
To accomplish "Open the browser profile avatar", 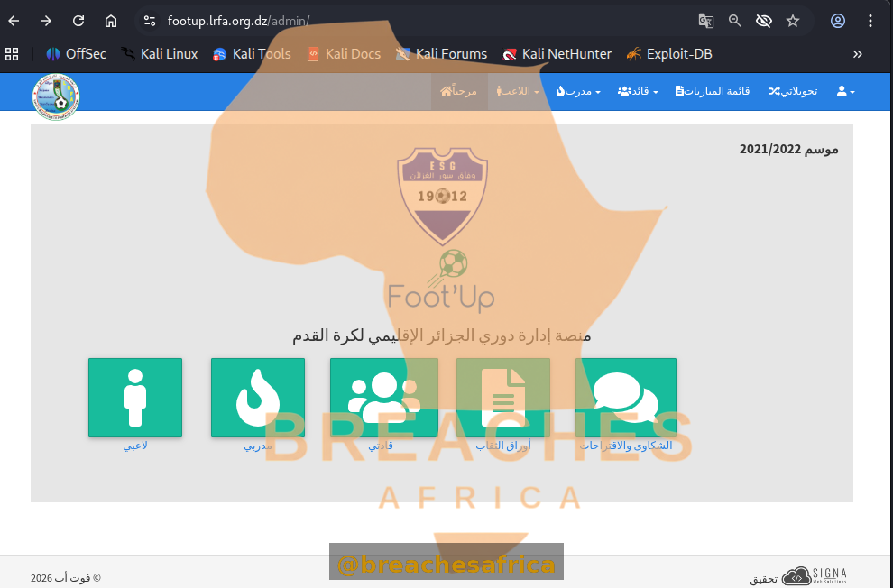I will (838, 21).
